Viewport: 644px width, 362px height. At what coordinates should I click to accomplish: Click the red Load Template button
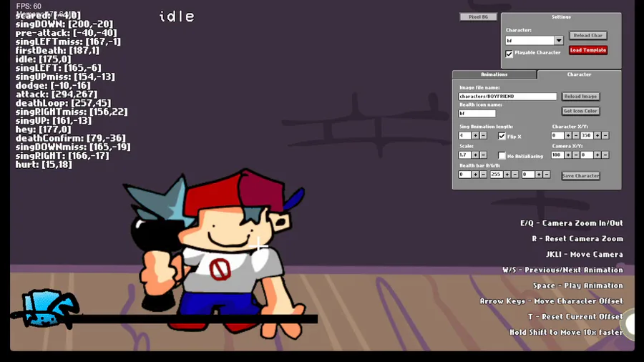coord(588,50)
